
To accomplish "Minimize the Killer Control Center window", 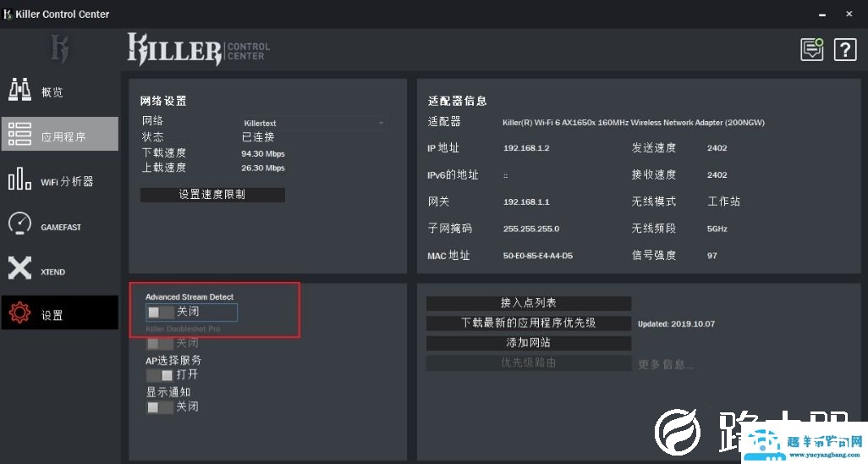I will [822, 14].
